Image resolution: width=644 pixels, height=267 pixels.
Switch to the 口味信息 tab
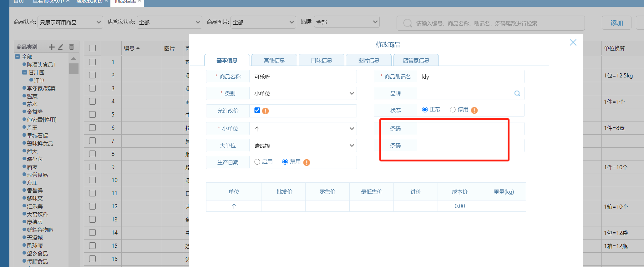[x=321, y=60]
